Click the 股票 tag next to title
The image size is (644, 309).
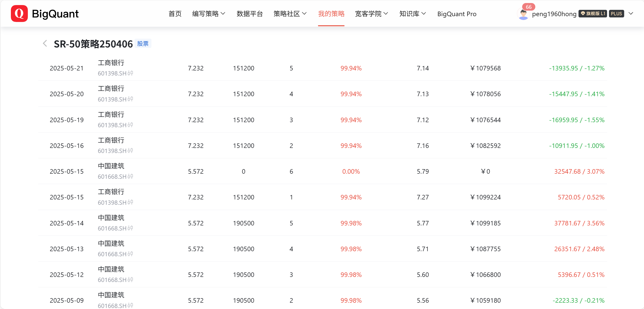143,44
